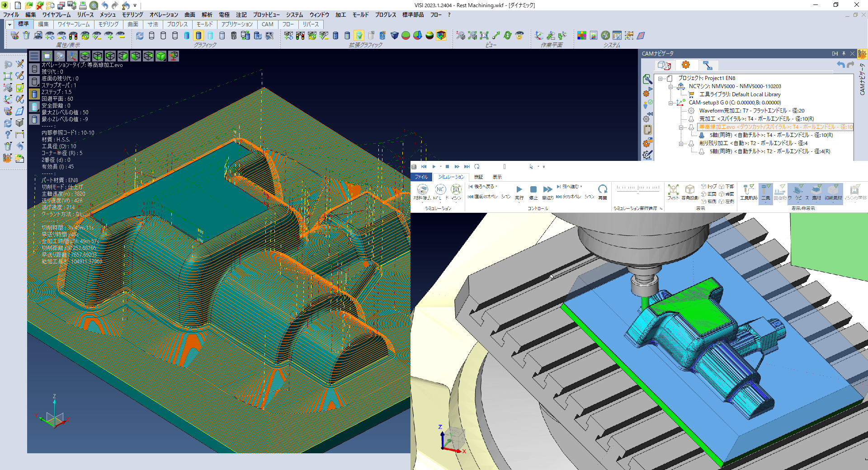
Task: Click the isometric projection (等角投影) icon
Action: [x=690, y=192]
